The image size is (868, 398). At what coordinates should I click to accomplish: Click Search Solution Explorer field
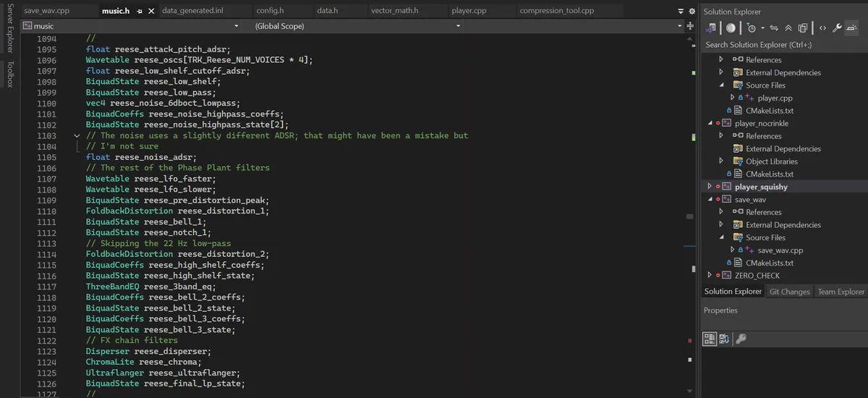[x=785, y=45]
